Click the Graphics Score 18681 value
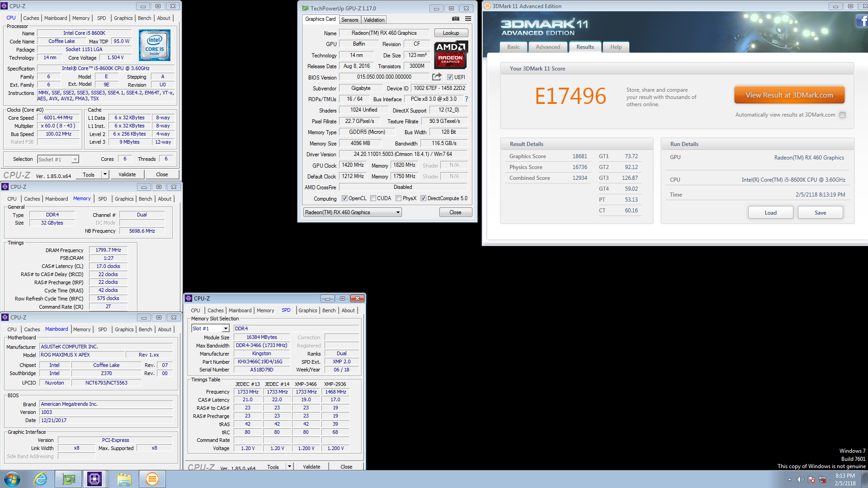This screenshot has width=868, height=488. pyautogui.click(x=580, y=156)
